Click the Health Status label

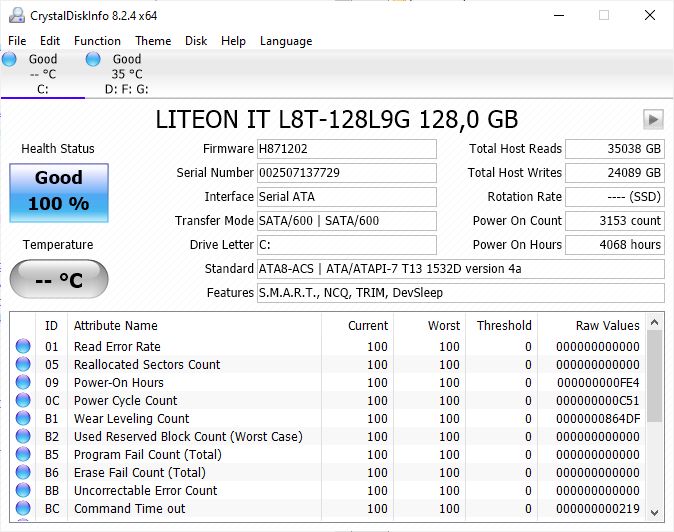pyautogui.click(x=58, y=149)
